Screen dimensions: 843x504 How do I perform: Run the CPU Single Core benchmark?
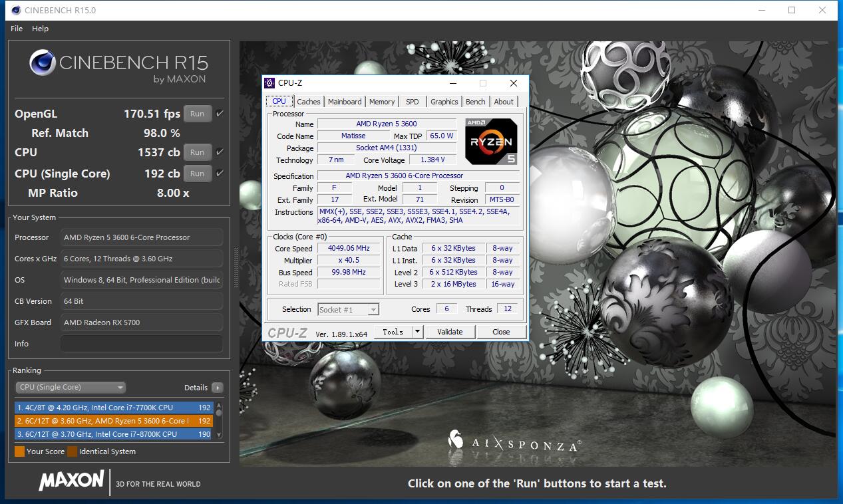tap(197, 174)
